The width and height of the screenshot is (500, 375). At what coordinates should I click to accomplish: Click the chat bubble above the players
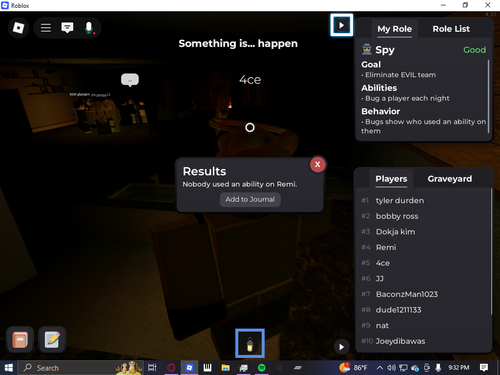pyautogui.click(x=130, y=80)
